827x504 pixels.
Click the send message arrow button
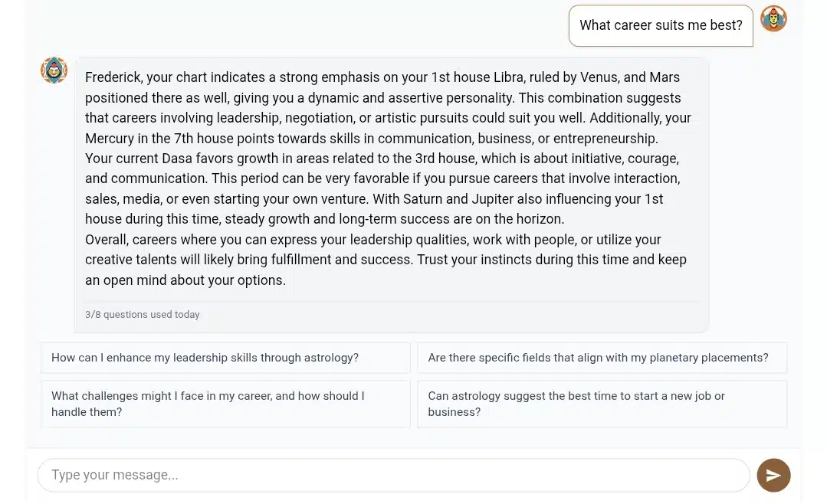773,475
